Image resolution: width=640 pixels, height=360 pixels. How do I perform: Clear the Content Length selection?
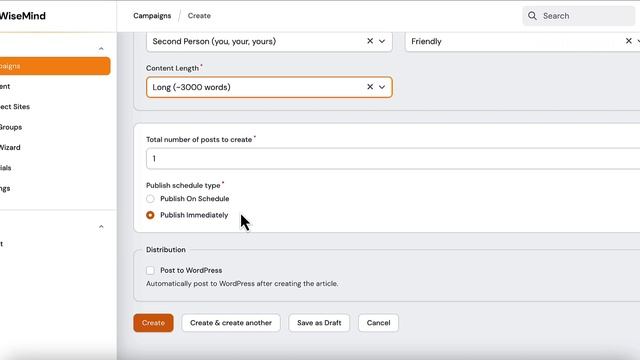click(370, 87)
